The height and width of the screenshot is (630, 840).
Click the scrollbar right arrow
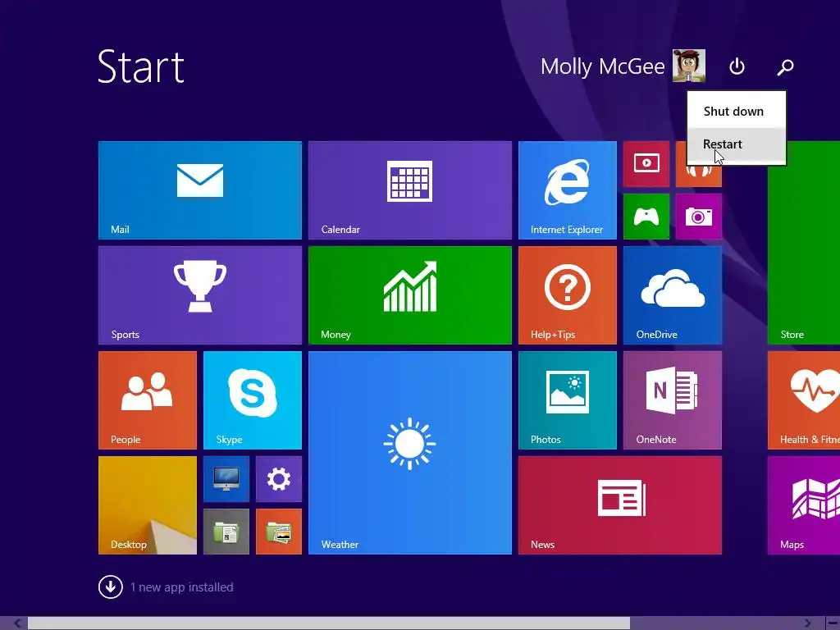point(807,623)
